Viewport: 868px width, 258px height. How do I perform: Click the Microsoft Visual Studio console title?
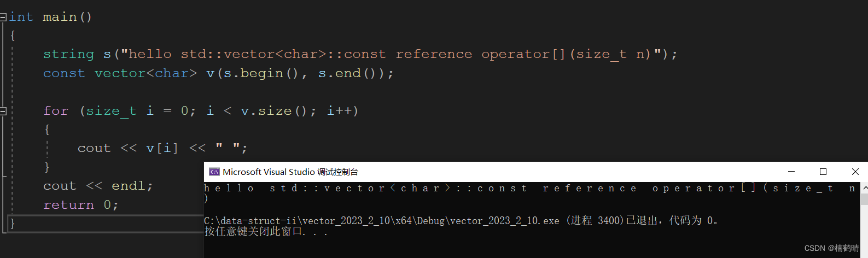point(290,172)
